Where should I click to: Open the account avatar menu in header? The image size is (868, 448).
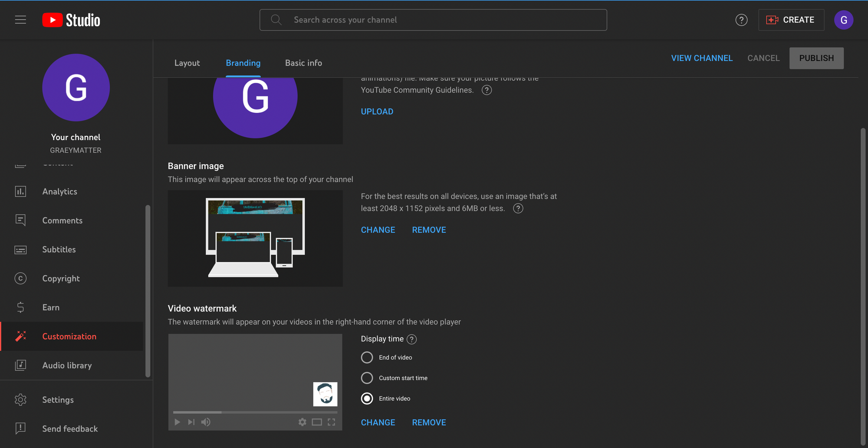[843, 20]
